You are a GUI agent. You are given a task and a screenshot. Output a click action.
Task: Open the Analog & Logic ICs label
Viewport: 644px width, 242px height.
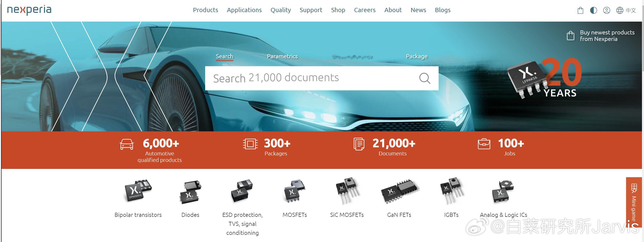click(503, 215)
